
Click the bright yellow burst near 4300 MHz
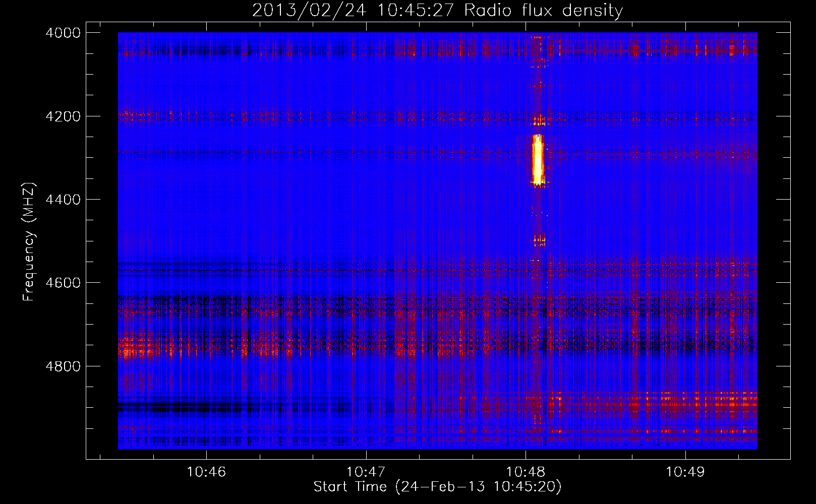538,160
